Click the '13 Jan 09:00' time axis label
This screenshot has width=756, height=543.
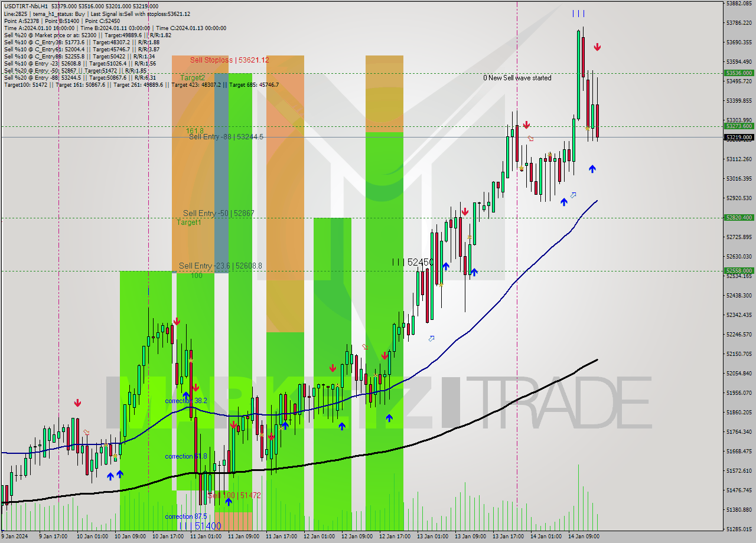pos(470,537)
